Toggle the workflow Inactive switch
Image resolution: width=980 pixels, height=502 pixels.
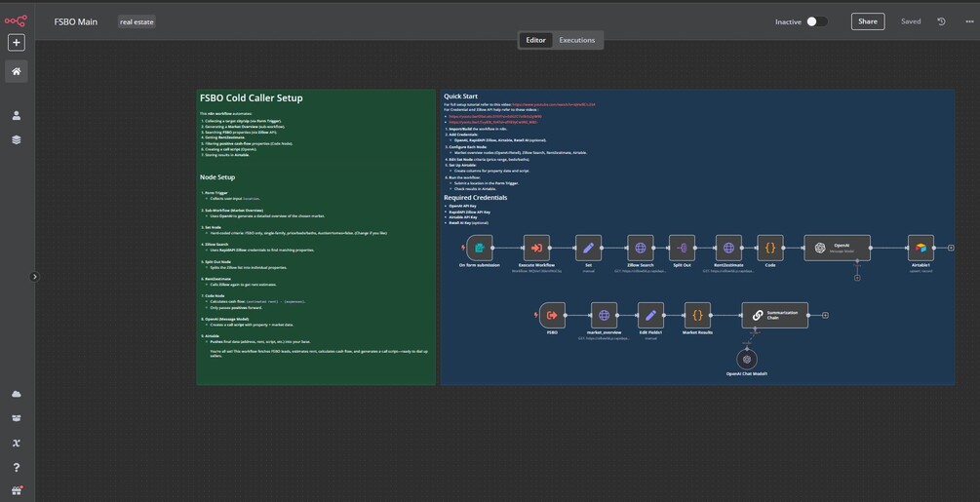[x=816, y=21]
